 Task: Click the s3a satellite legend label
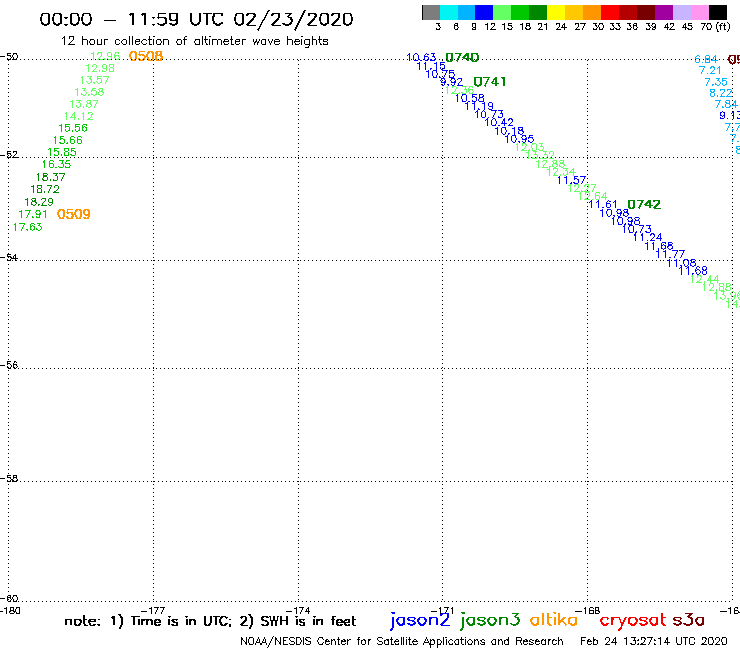click(688, 620)
